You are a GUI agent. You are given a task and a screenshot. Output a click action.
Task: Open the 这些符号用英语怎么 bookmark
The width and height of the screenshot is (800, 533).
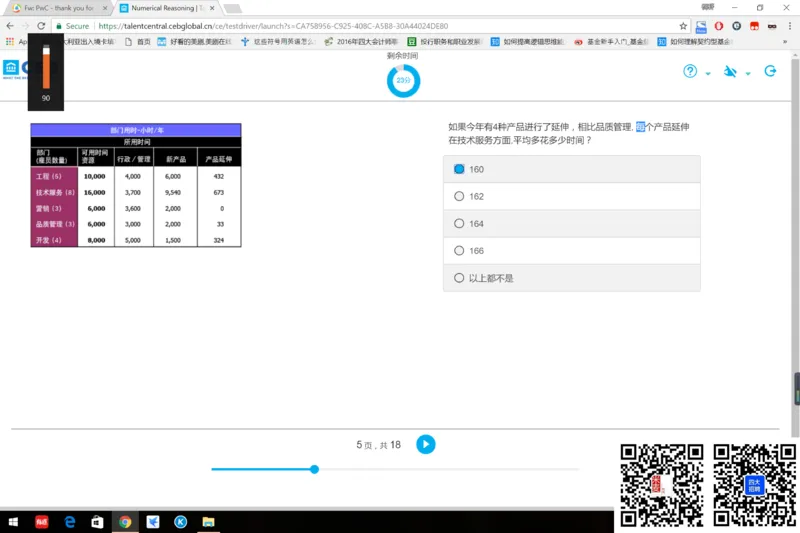(279, 41)
